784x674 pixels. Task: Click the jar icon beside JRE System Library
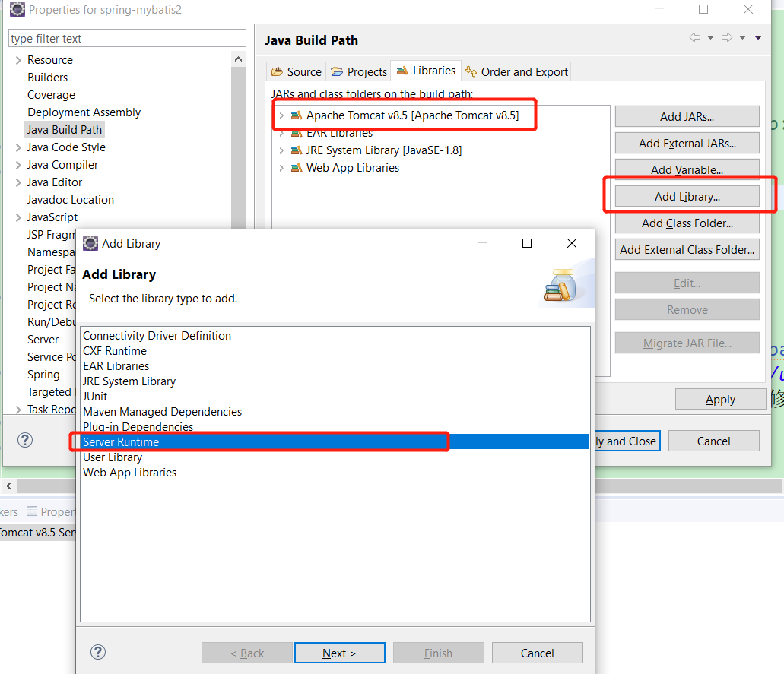click(295, 150)
